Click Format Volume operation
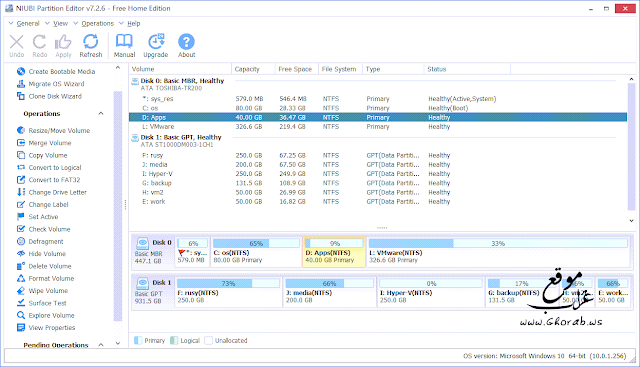The image size is (640, 367). [45, 278]
